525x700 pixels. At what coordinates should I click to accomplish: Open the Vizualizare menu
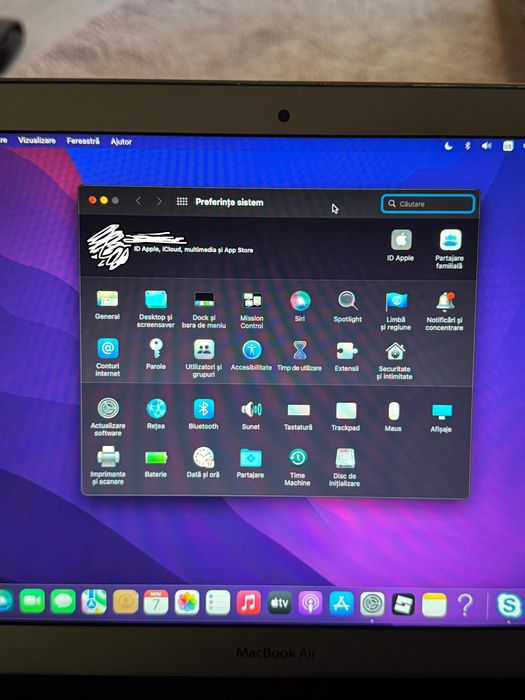click(x=37, y=140)
